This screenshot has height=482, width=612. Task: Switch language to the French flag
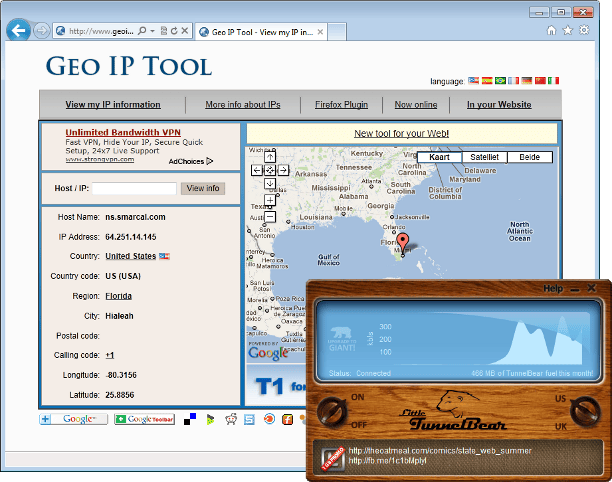click(x=513, y=80)
